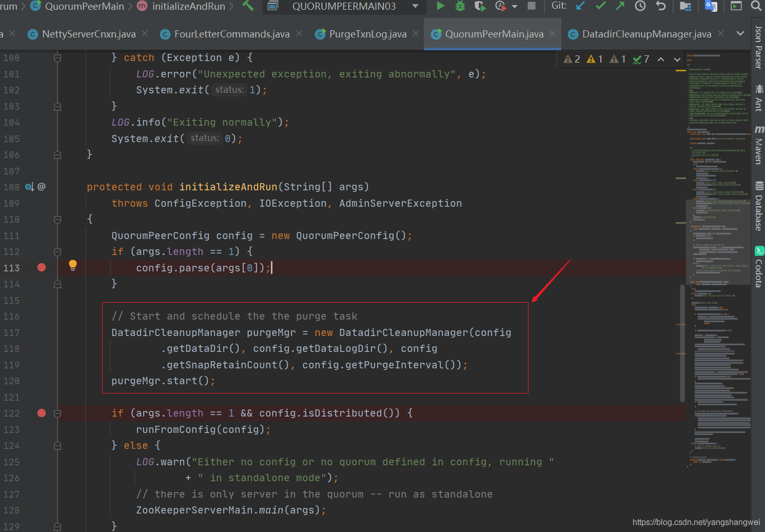This screenshot has width=765, height=532.
Task: Remove the breakpoint on line 113
Action: 42,267
